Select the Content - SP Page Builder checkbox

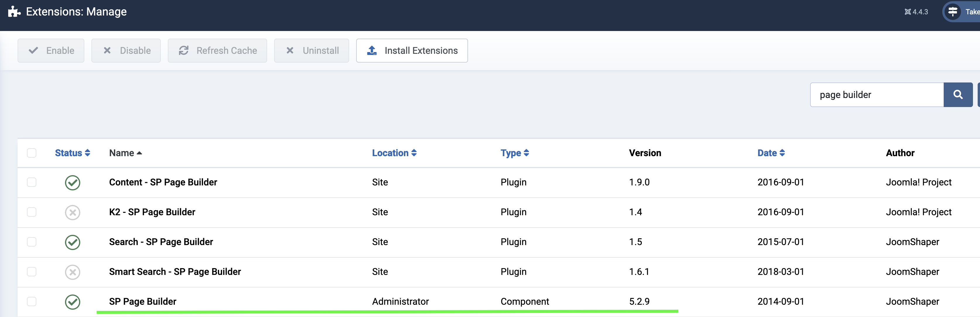click(x=32, y=182)
